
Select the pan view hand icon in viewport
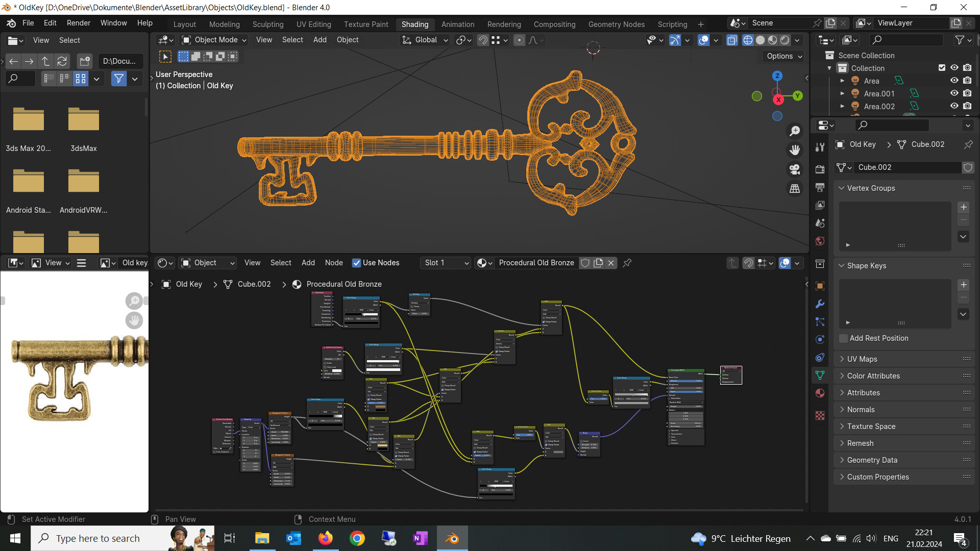795,150
